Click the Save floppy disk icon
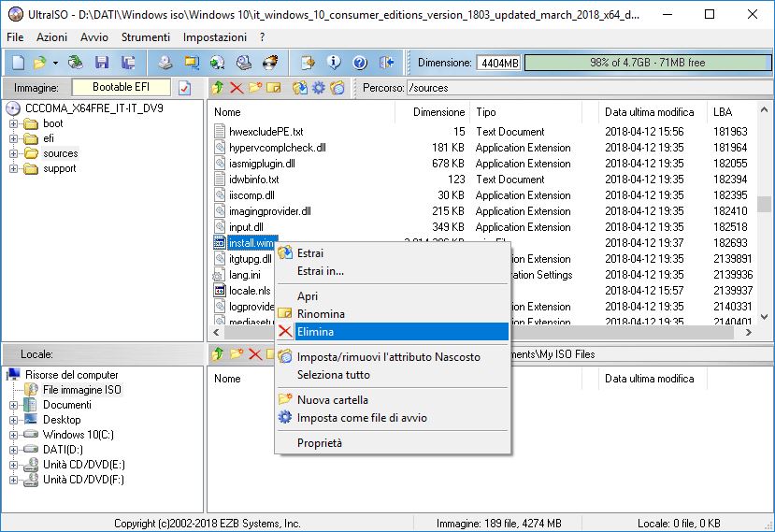775x532 pixels. coord(102,63)
